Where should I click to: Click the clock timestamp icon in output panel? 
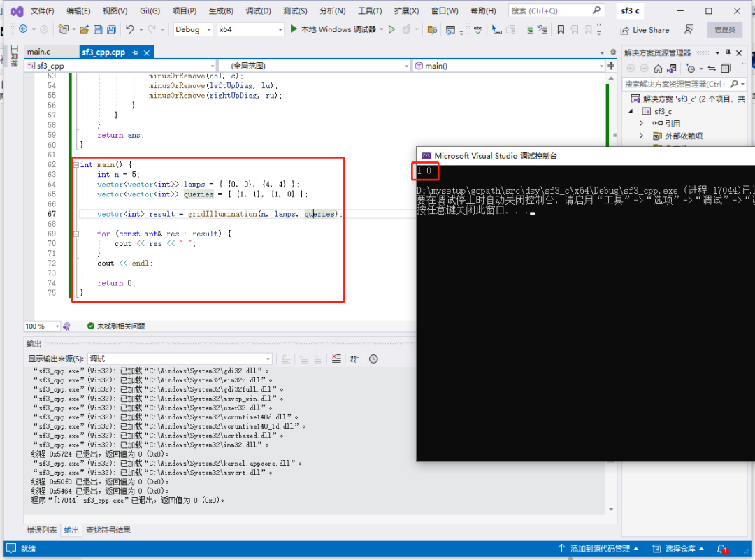(373, 359)
